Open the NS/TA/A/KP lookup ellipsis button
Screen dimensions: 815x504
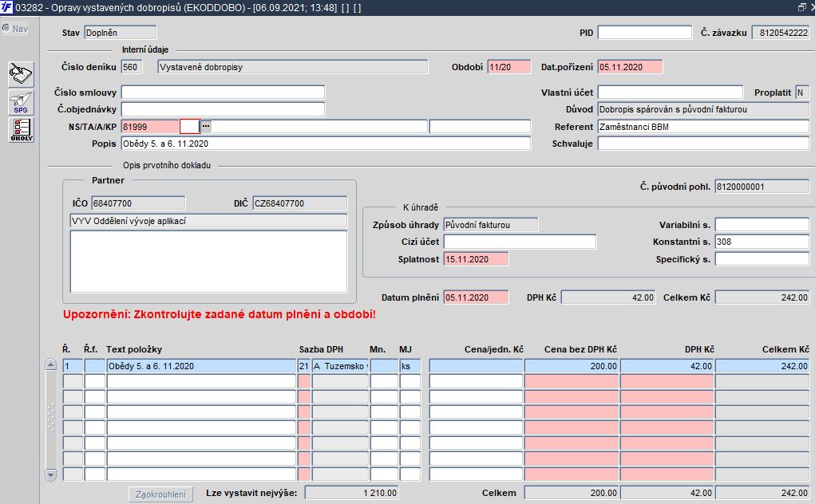(206, 126)
